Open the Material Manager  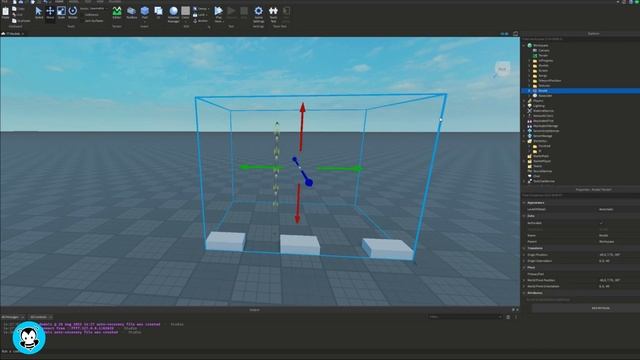coord(173,13)
